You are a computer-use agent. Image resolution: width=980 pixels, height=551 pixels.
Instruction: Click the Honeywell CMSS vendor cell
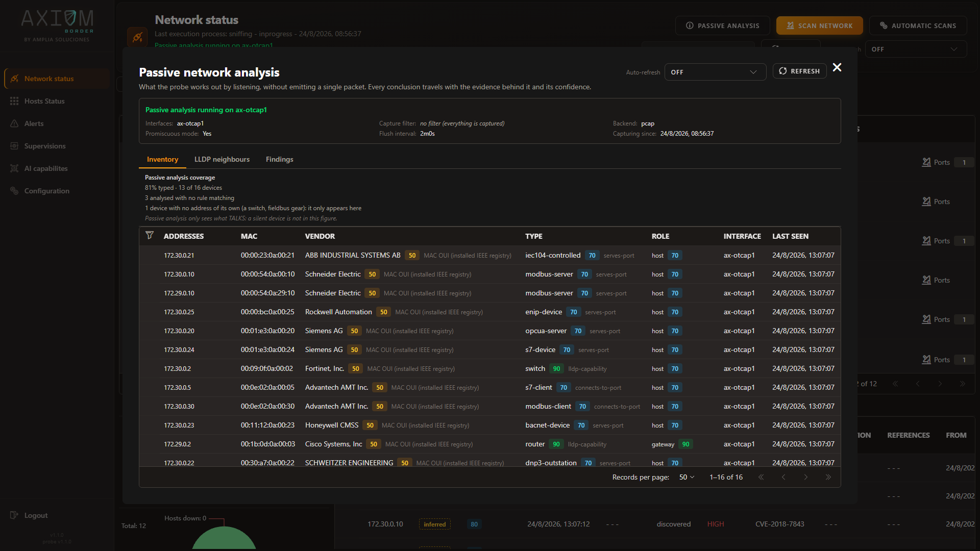[x=332, y=425]
